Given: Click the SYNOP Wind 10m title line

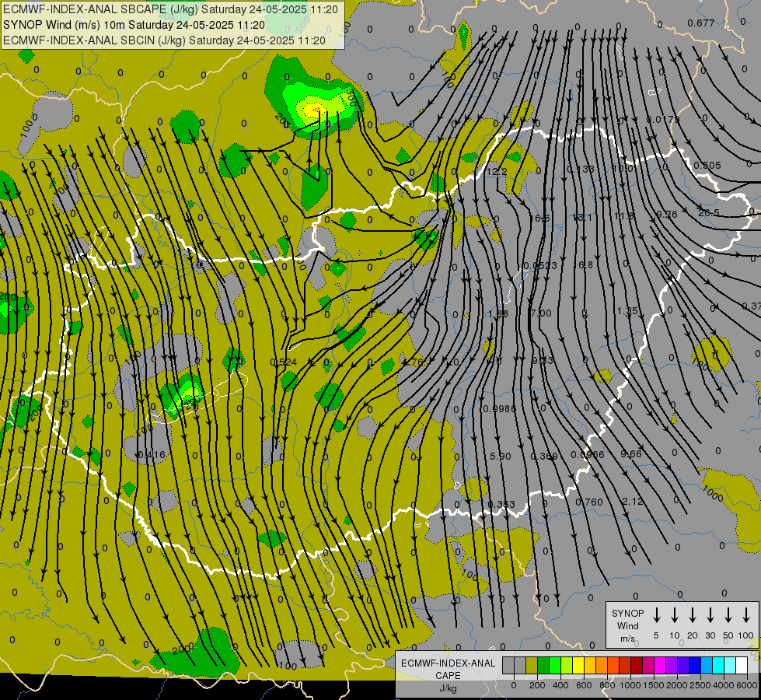Looking at the screenshot, I should point(134,25).
